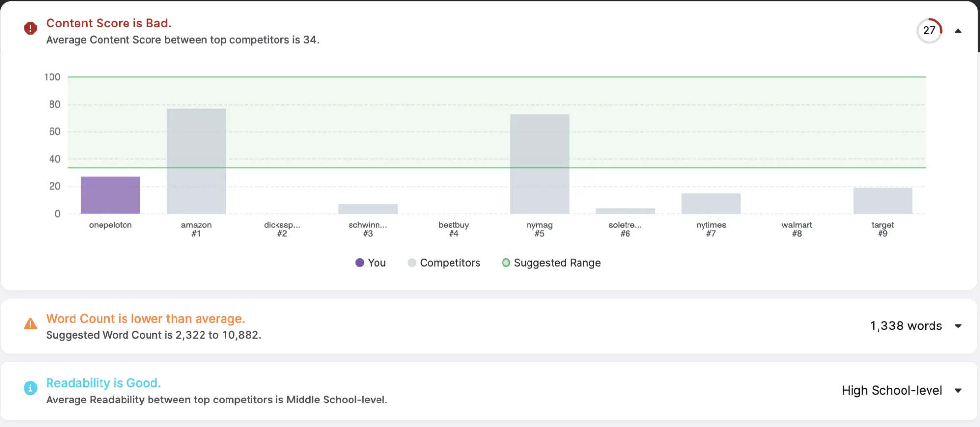Click the Average Content Score description text
Viewport: 980px width, 427px height.
[182, 40]
